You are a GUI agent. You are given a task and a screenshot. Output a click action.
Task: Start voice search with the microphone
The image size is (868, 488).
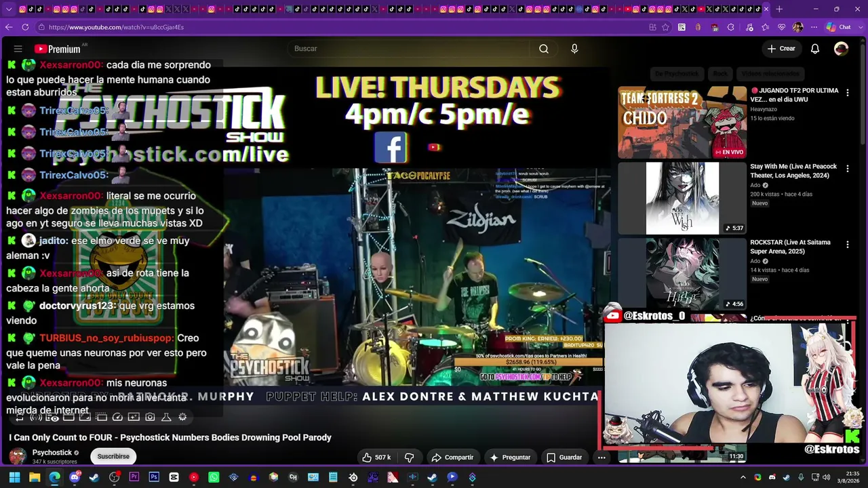[x=574, y=49]
